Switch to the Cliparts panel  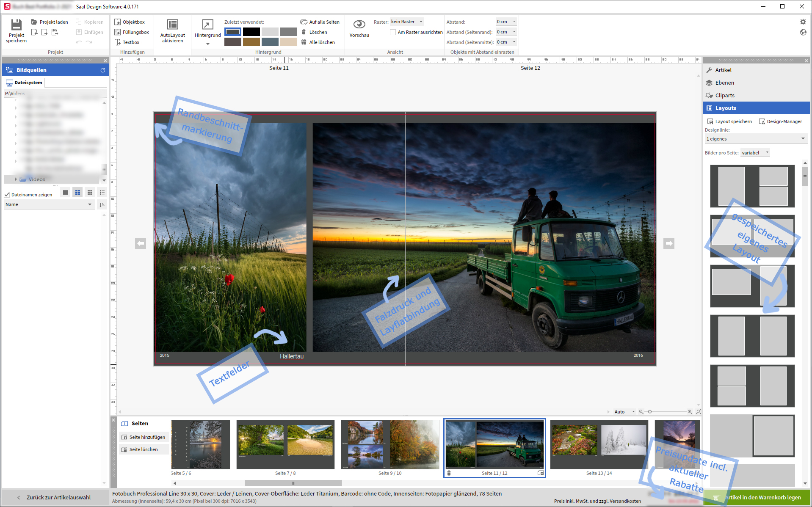724,96
